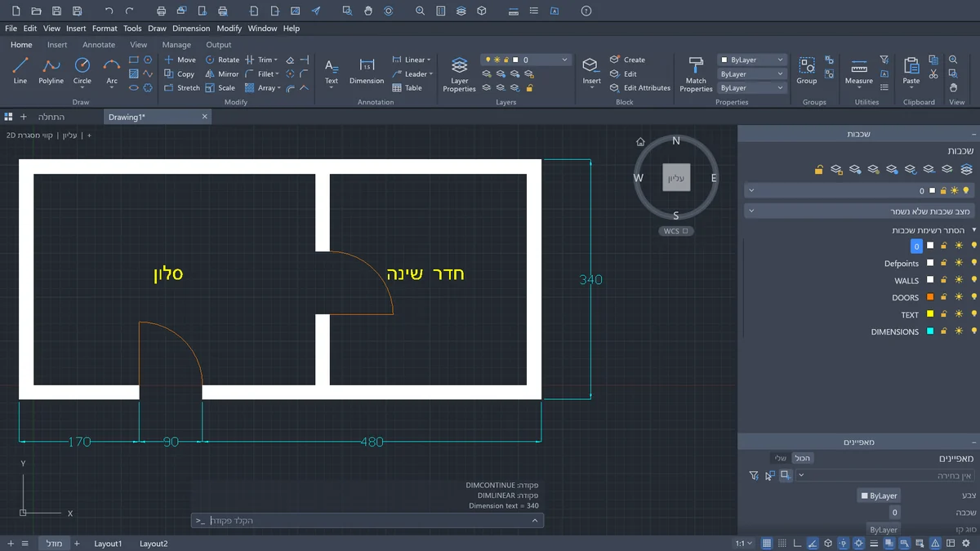Click the Undo arrow in quick toolbar
This screenshot has height=551, width=980.
(109, 11)
